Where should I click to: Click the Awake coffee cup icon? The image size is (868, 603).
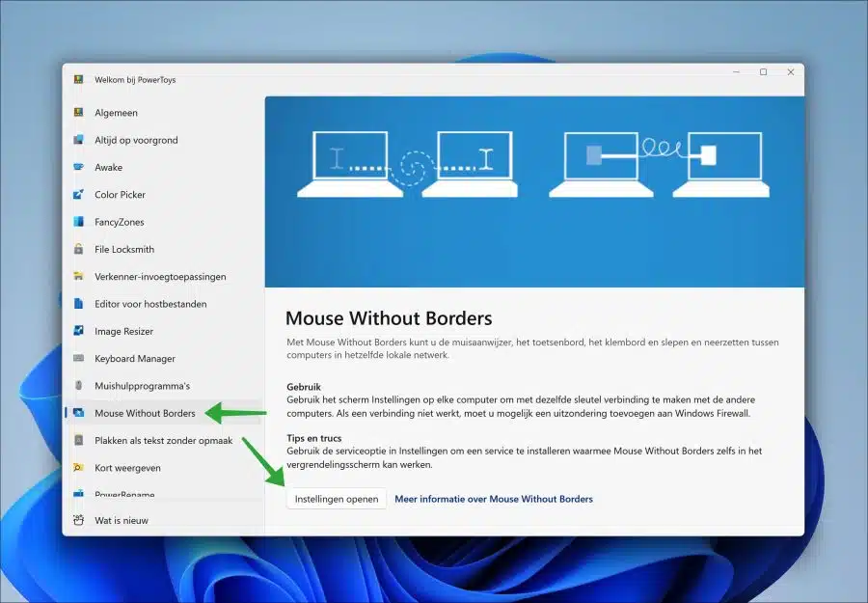(x=79, y=167)
